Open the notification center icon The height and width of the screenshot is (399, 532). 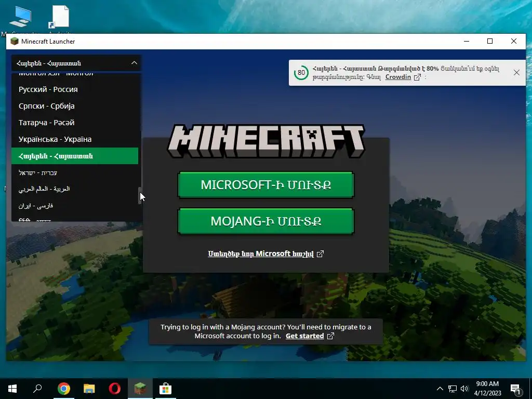516,390
